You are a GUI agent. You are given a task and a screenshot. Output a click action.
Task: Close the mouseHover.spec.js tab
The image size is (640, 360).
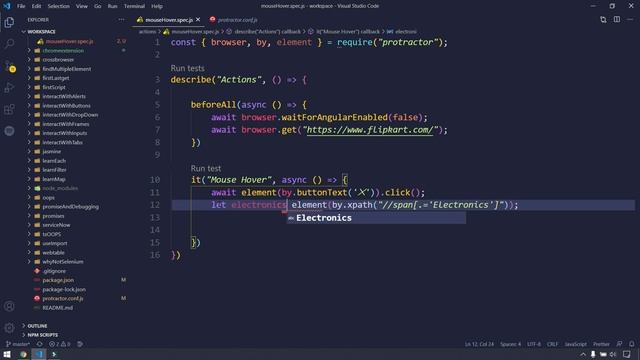pyautogui.click(x=198, y=20)
